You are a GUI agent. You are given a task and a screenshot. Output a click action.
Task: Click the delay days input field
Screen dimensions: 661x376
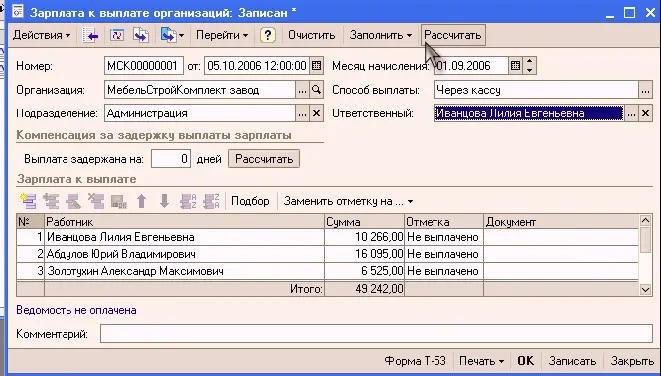(171, 159)
